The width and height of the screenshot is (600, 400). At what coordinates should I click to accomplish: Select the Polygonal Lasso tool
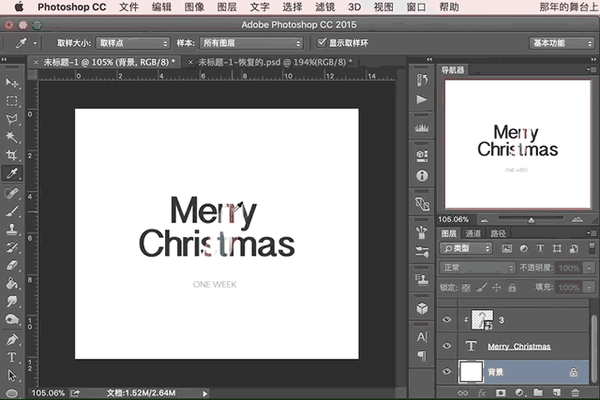[12, 119]
